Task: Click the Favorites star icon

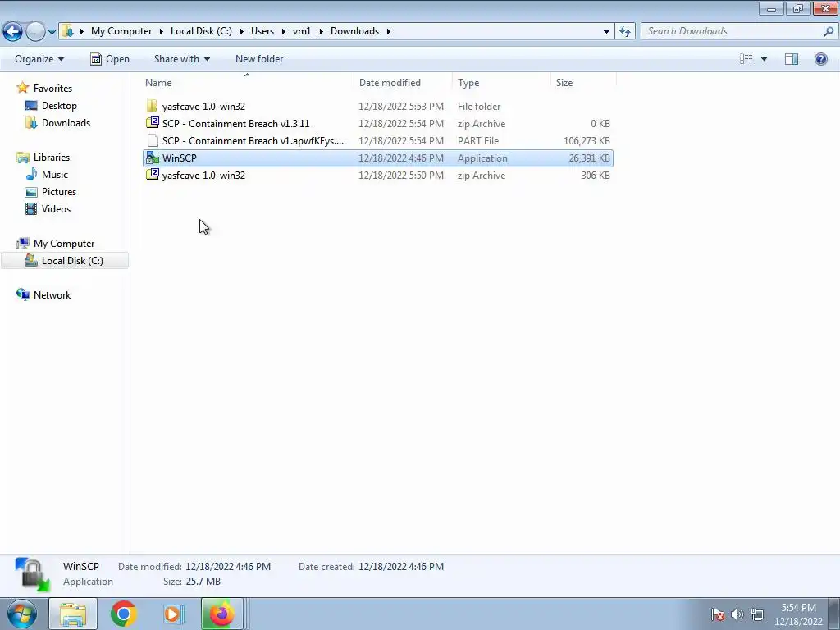Action: coord(22,87)
